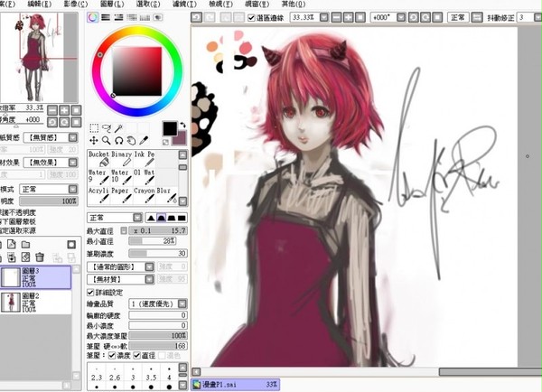Choose the Paper brush tool
This screenshot has height=392, width=542.
[x=122, y=195]
